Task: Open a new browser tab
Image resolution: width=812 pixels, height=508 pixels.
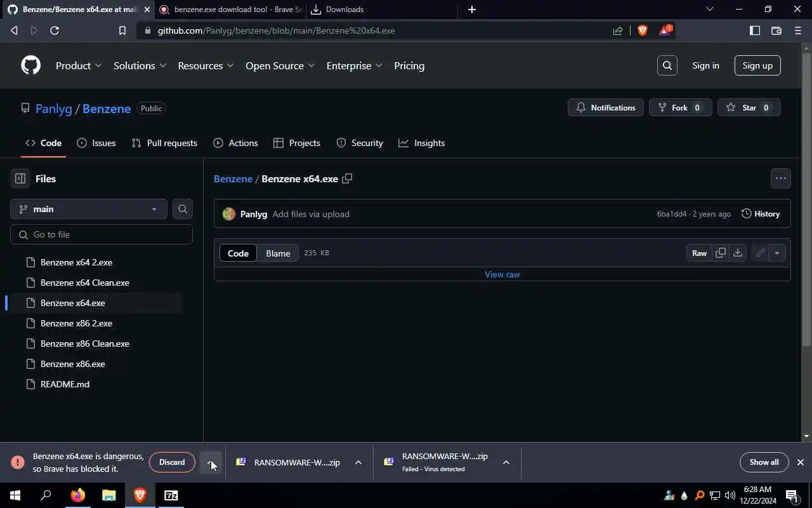Action: pos(471,10)
